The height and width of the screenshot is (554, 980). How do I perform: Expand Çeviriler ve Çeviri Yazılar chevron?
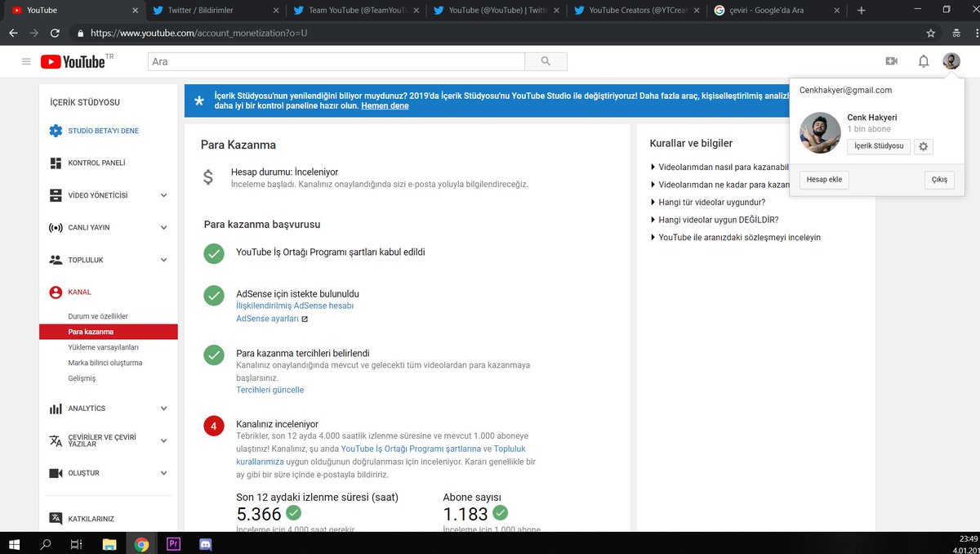click(x=164, y=440)
